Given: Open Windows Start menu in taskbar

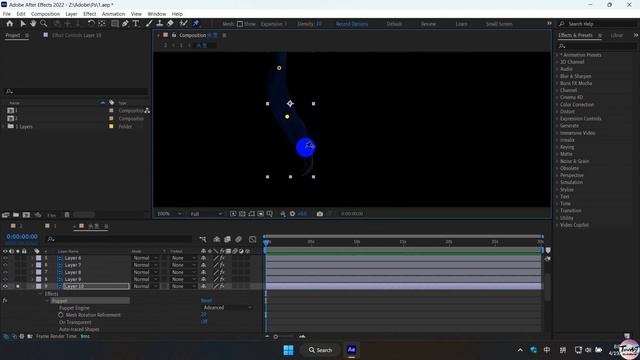Looking at the screenshot, I should pos(289,350).
